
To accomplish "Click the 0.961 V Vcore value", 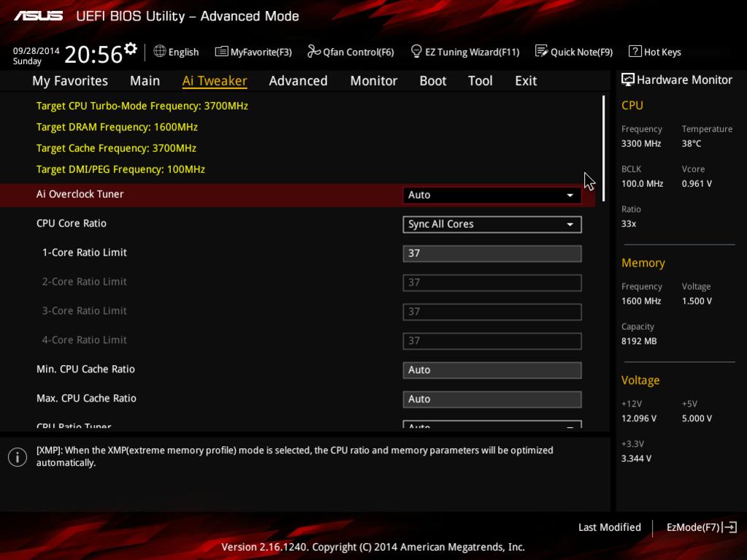I will tap(697, 183).
